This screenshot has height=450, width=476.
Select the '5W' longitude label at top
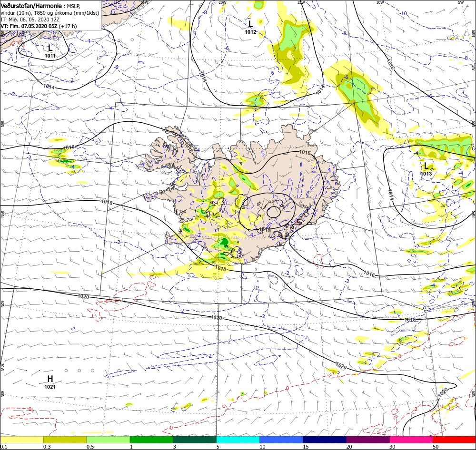(461, 2)
